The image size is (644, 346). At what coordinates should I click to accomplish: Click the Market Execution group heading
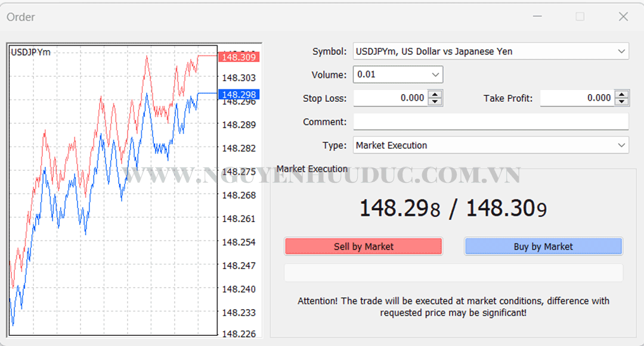point(312,169)
